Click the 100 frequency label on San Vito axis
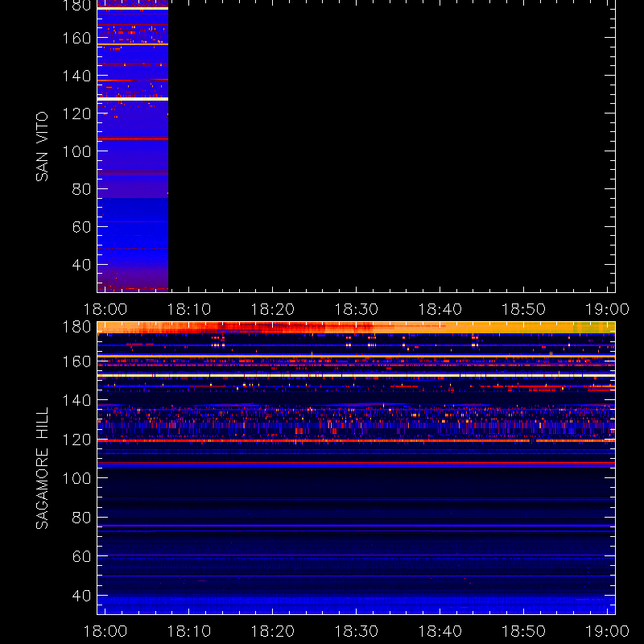The width and height of the screenshot is (644, 644). pyautogui.click(x=76, y=151)
